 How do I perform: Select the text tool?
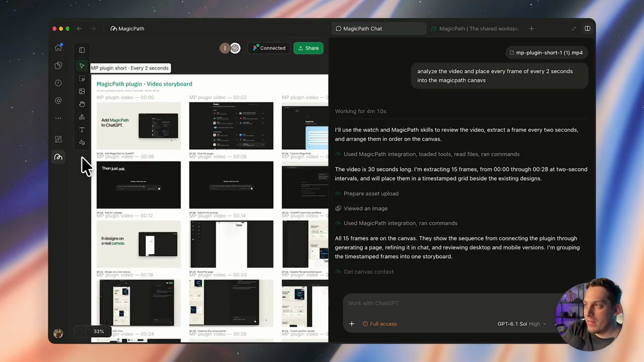82,130
